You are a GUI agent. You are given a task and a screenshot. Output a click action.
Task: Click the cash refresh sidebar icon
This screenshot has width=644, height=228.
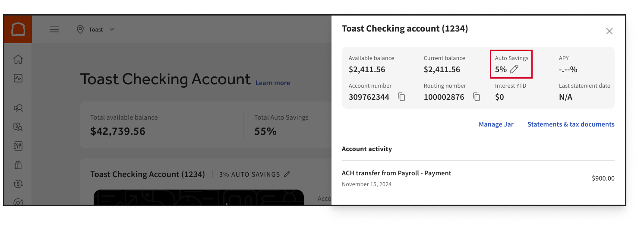pyautogui.click(x=18, y=184)
